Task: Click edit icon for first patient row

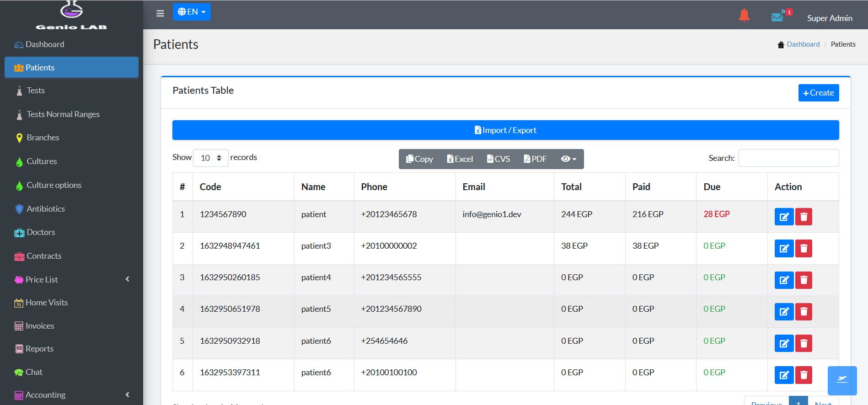Action: pyautogui.click(x=783, y=217)
